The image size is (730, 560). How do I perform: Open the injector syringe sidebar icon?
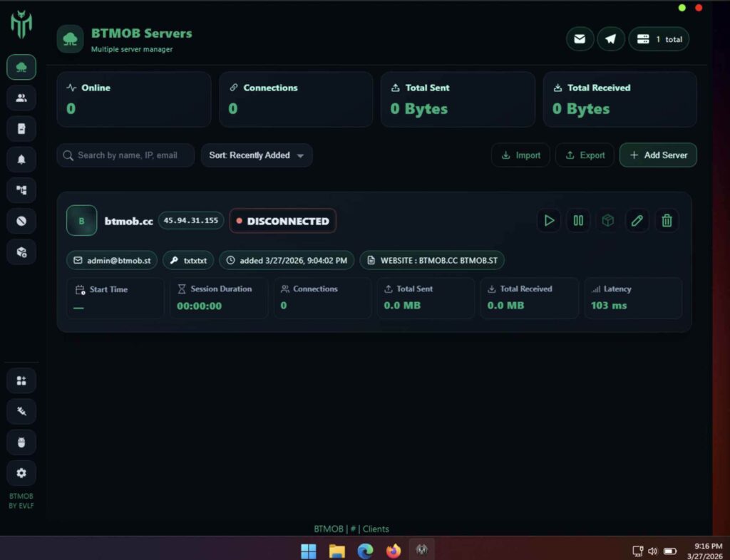point(21,412)
